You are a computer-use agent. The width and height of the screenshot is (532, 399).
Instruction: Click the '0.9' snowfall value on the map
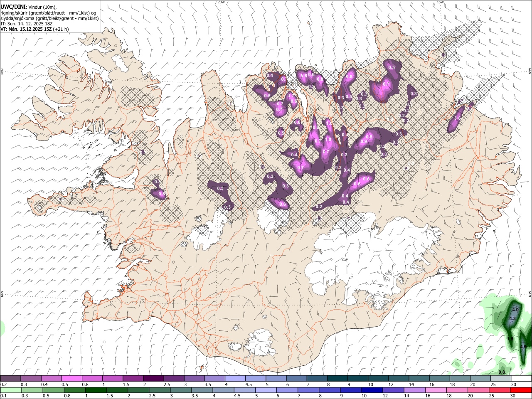[x=364, y=142]
